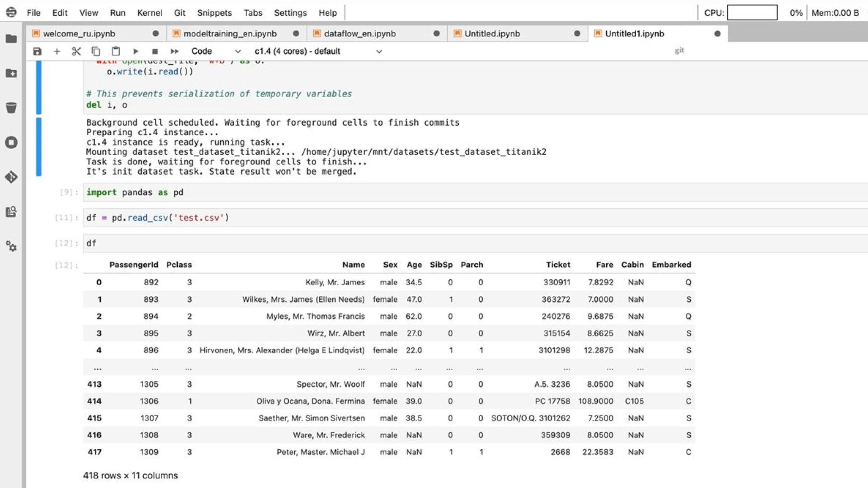The image size is (868, 488).
Task: Switch to dataflow_en.ipynb tab
Action: [377, 33]
